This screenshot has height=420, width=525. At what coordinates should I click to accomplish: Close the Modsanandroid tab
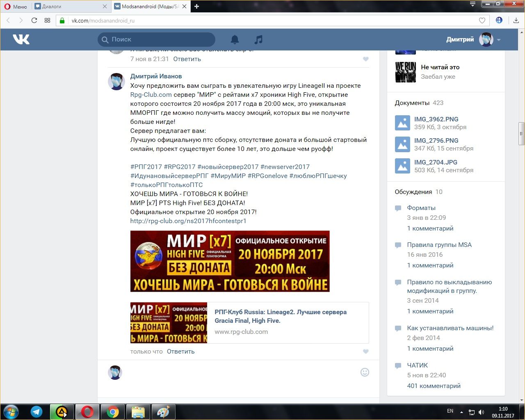[184, 7]
